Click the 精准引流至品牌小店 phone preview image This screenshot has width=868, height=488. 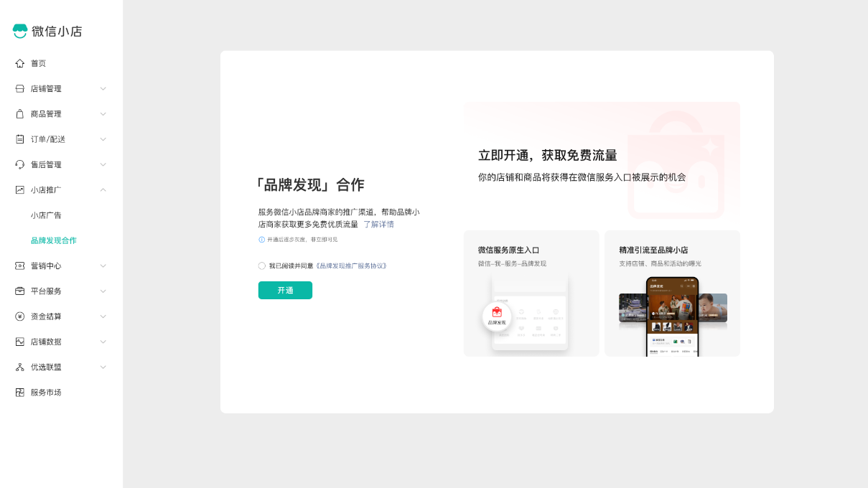pos(673,316)
